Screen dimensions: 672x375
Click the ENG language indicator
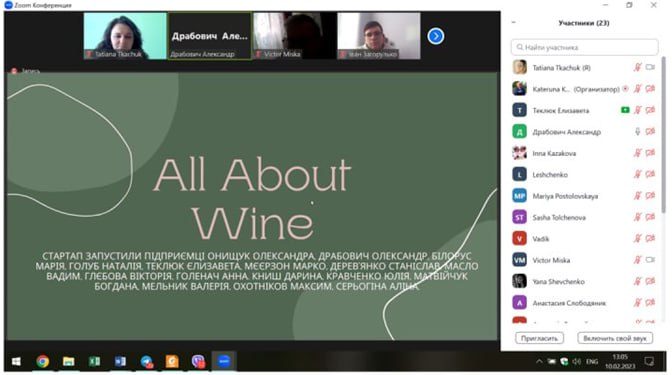coord(592,362)
